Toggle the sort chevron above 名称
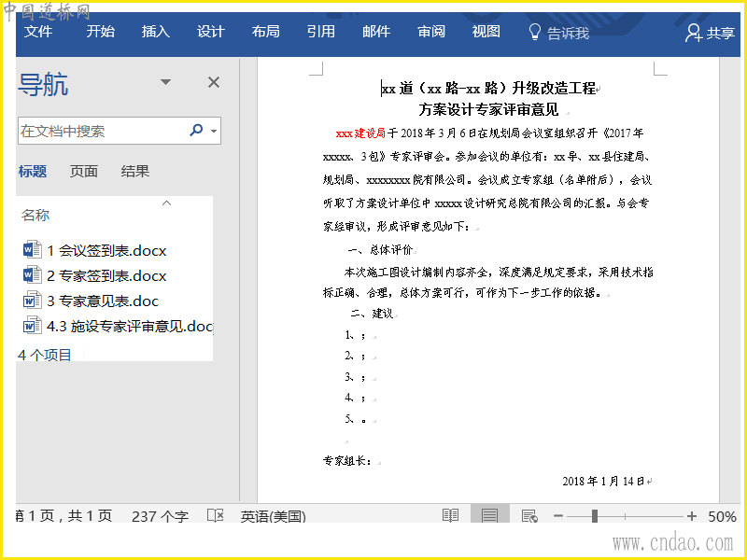The height and width of the screenshot is (560, 747). pyautogui.click(x=166, y=203)
